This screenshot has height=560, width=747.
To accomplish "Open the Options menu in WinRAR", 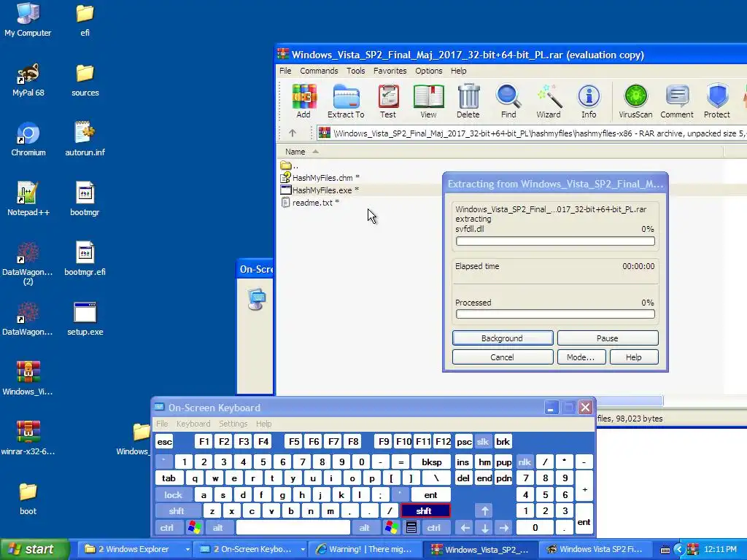I will click(429, 71).
